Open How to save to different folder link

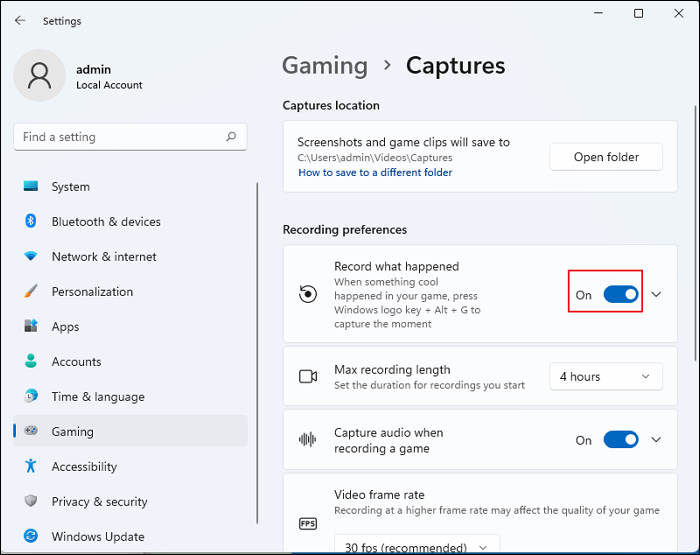pos(375,173)
